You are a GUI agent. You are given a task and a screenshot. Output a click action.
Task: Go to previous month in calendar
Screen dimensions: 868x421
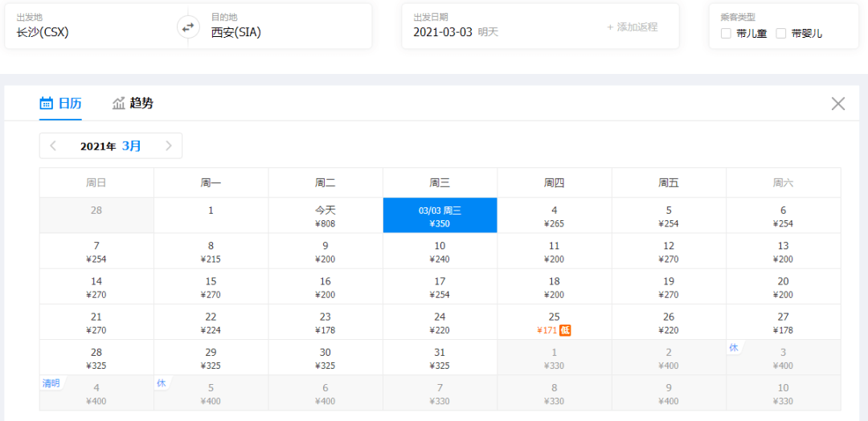(x=53, y=145)
